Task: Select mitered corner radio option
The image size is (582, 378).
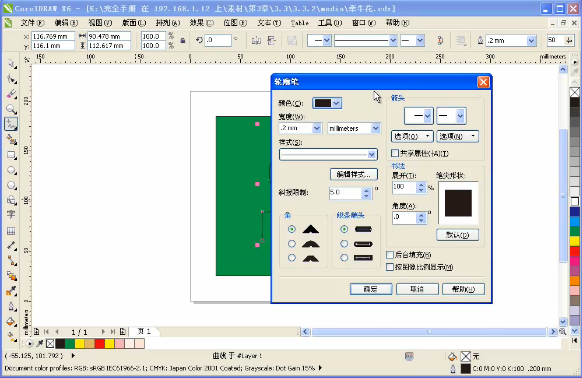Action: pos(292,229)
